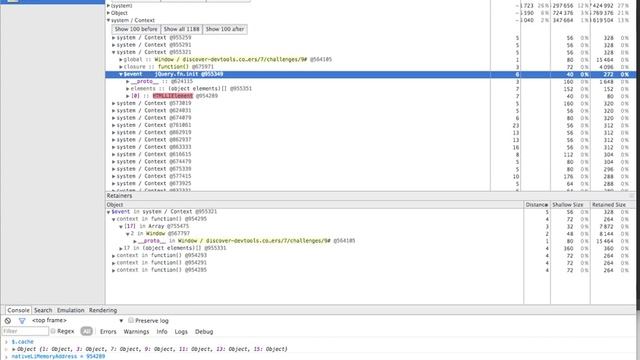Open the Emulation drawer tab

pyautogui.click(x=71, y=310)
